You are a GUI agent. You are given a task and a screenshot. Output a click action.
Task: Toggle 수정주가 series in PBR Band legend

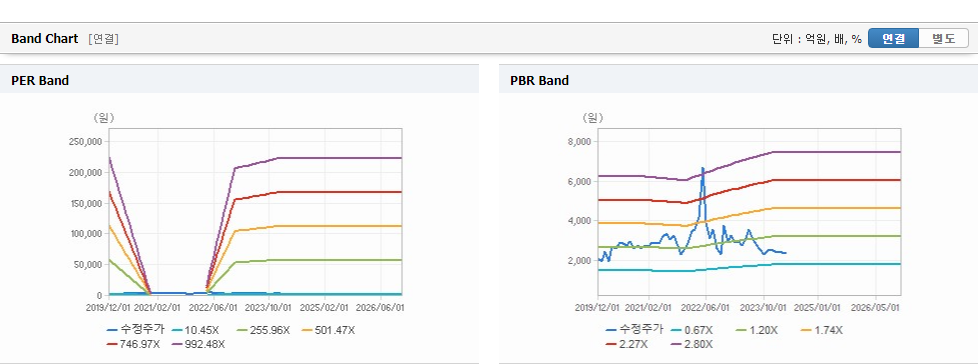click(x=634, y=330)
